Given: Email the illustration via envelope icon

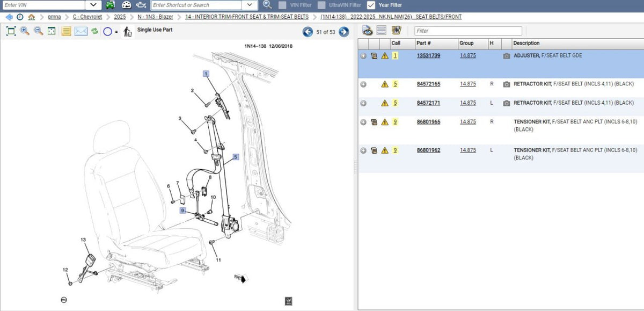Looking at the screenshot, I should pyautogui.click(x=80, y=31).
